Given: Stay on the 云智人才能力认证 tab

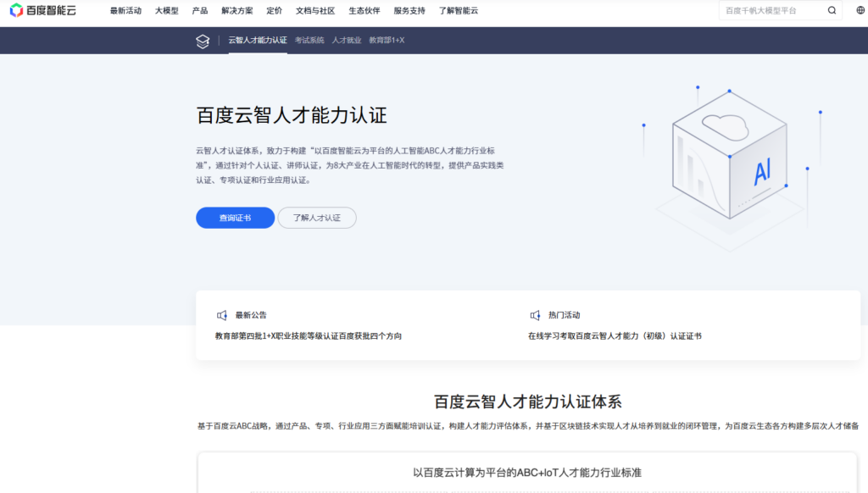Looking at the screenshot, I should [x=259, y=40].
